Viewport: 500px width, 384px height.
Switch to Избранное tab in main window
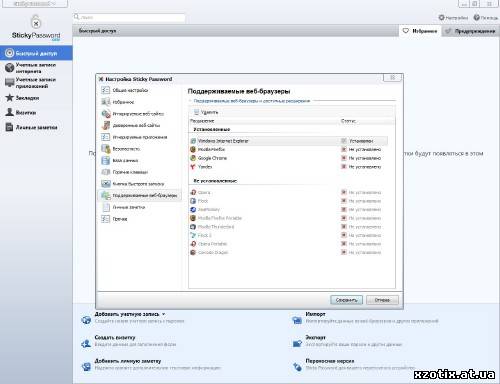tap(420, 31)
